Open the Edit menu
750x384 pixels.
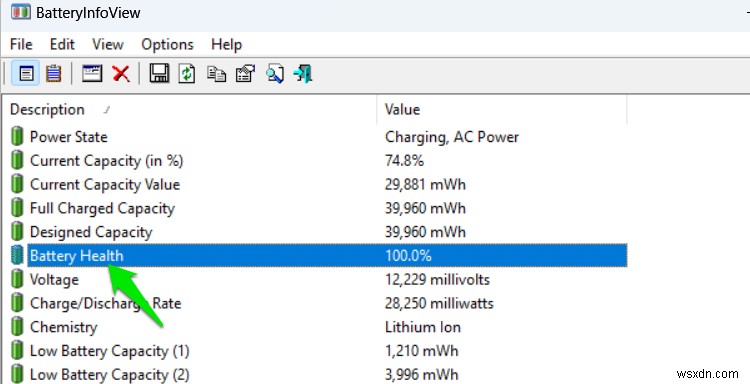click(x=62, y=44)
